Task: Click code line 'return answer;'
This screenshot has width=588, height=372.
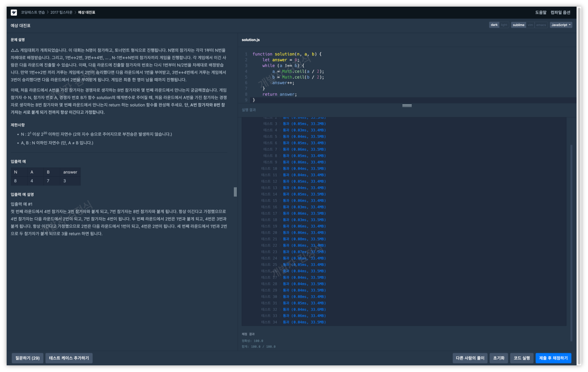Action: point(279,94)
